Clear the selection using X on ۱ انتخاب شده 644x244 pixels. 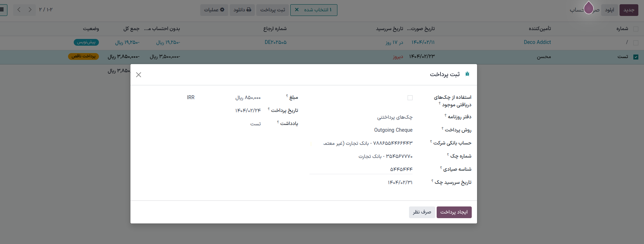click(297, 10)
